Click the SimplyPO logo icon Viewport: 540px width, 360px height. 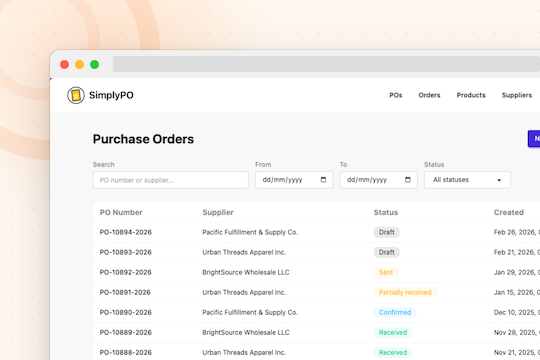76,95
